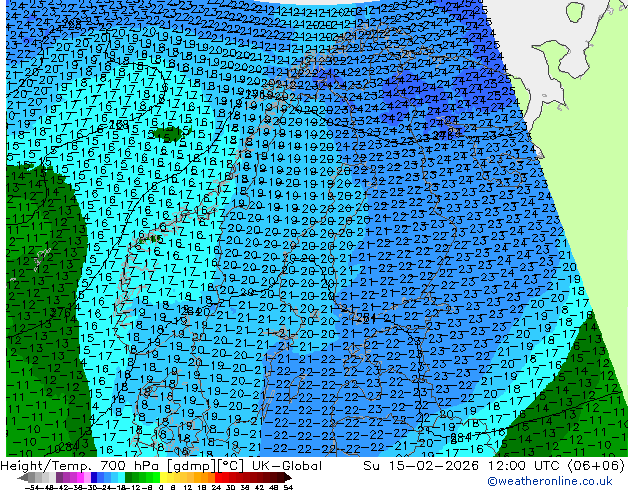
Task: Click the cyan legend swatch above -18
Action: [121, 478]
